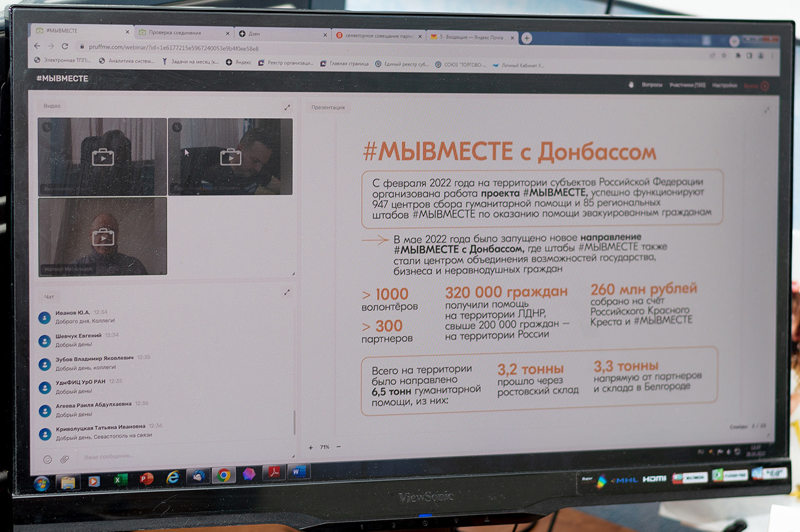Open Internet Explorer from the taskbar
The width and height of the screenshot is (800, 532).
point(173,477)
